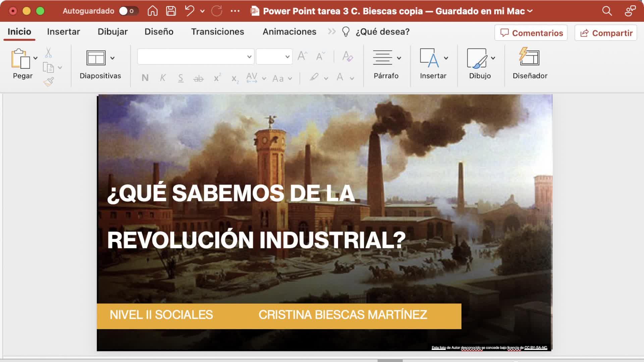The width and height of the screenshot is (644, 362).
Task: Expand the Diapositivas dropdown arrow
Action: (x=112, y=58)
